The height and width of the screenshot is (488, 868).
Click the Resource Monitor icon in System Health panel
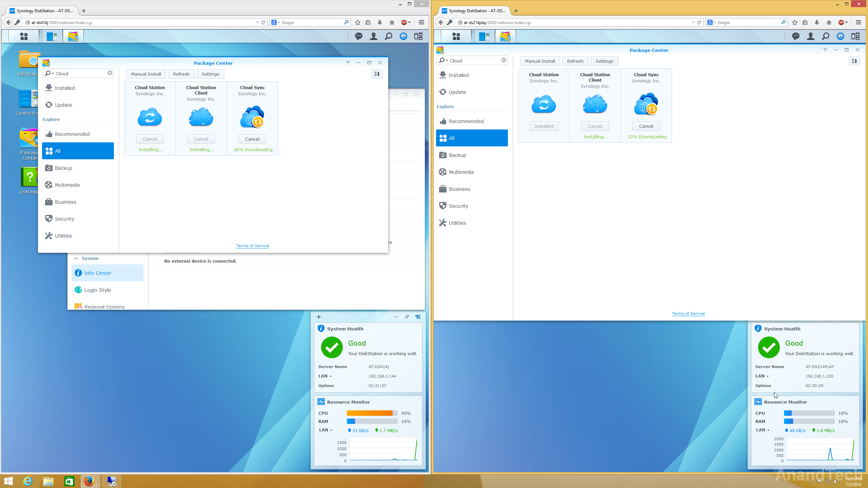pos(321,402)
